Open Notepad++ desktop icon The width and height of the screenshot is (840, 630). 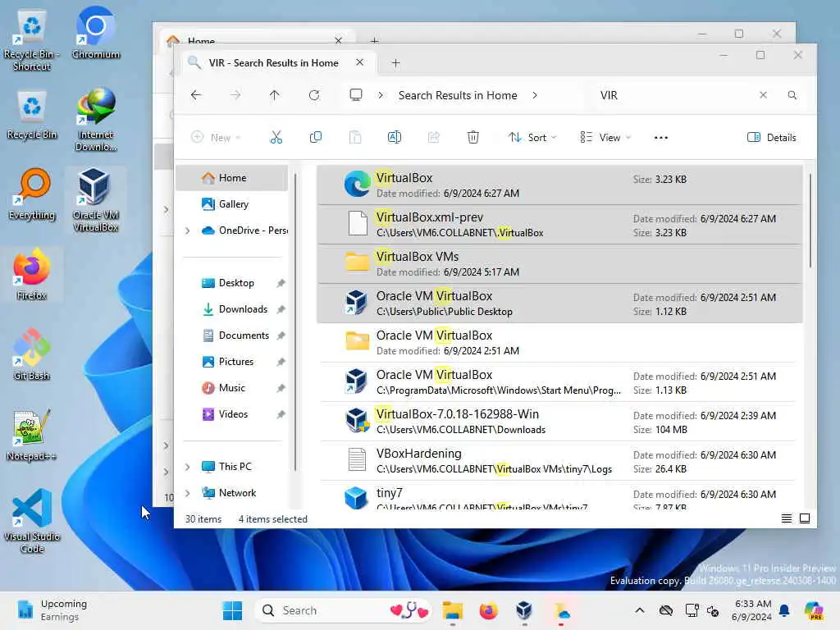[x=31, y=435]
